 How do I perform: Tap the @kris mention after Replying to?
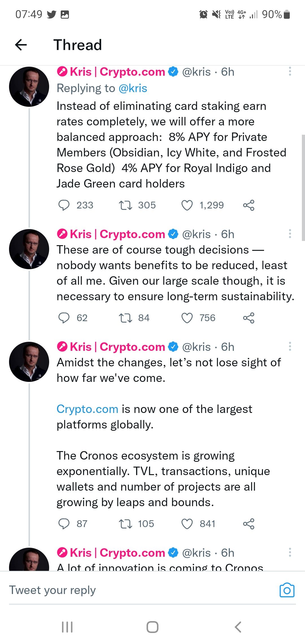[133, 88]
